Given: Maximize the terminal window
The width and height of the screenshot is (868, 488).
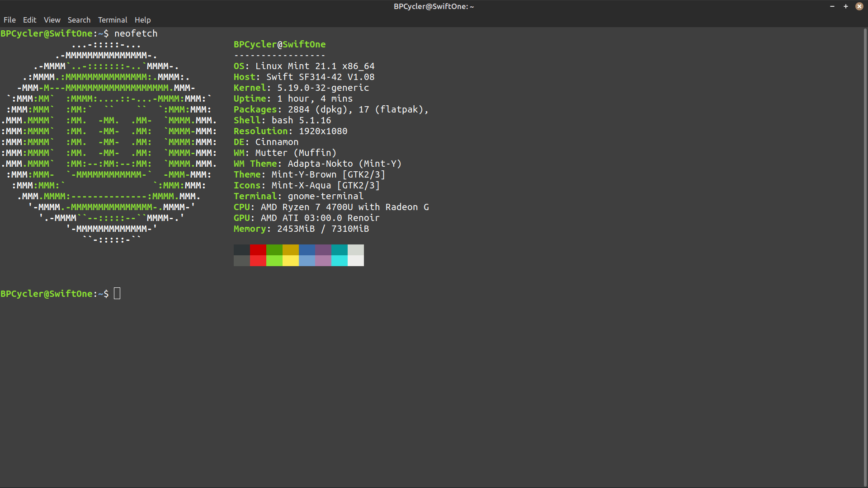Looking at the screenshot, I should [846, 6].
